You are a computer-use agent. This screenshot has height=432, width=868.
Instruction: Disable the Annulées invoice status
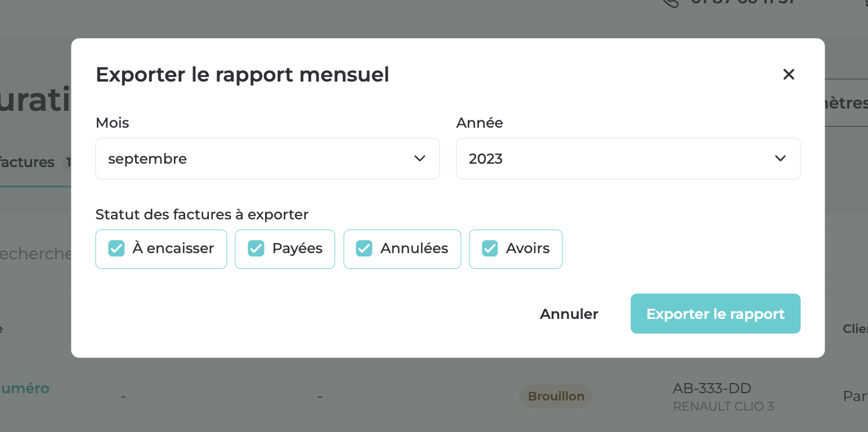[364, 249]
